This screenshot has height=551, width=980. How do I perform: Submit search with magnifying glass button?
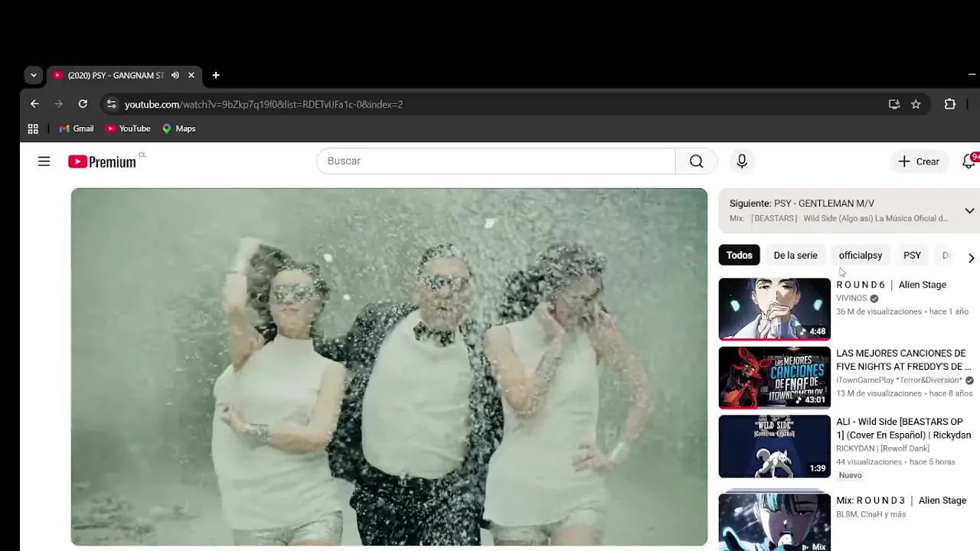696,161
